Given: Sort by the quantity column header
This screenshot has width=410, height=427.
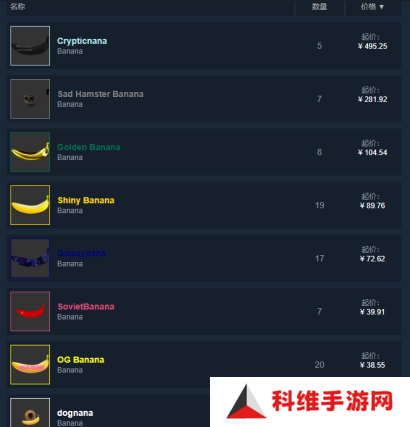Looking at the screenshot, I should (319, 7).
